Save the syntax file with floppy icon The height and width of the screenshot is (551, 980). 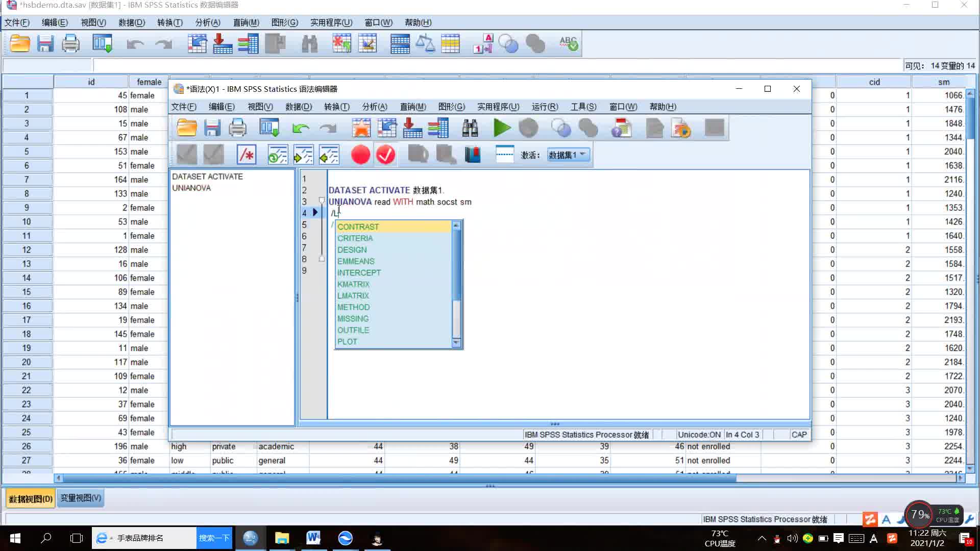212,128
